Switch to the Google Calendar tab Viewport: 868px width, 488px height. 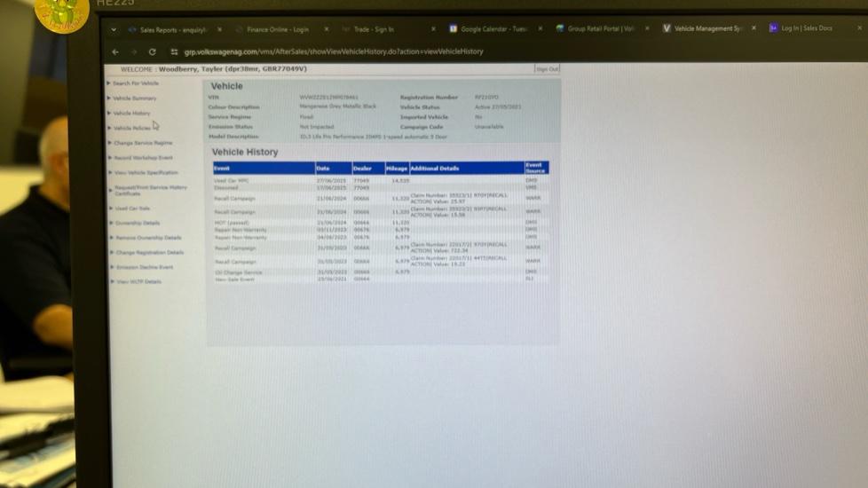493,28
